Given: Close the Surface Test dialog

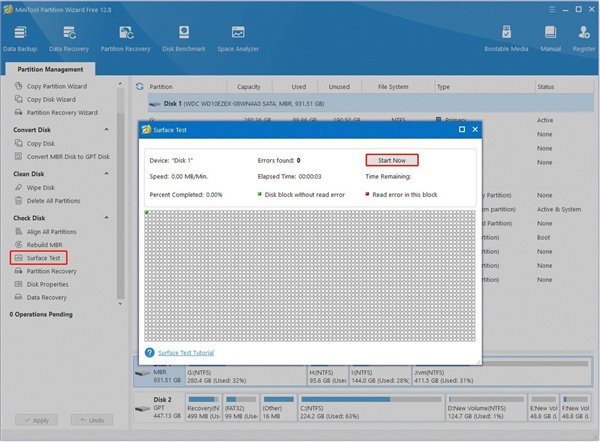Looking at the screenshot, I should click(x=475, y=130).
